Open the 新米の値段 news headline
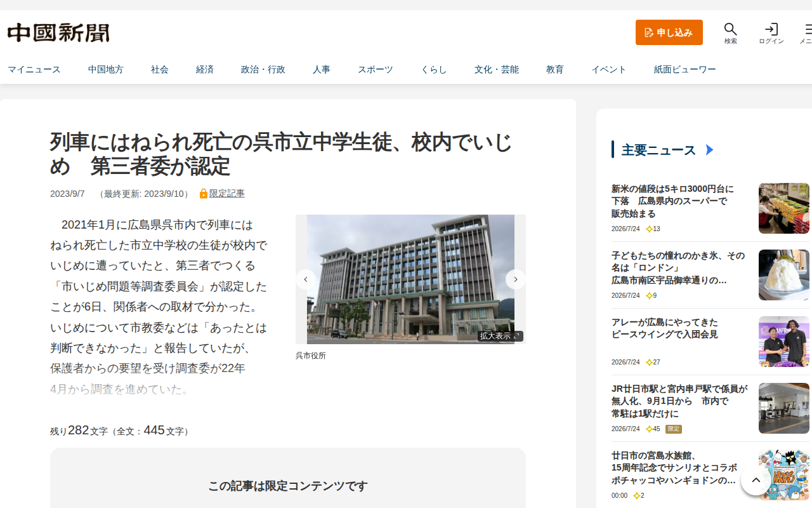 pyautogui.click(x=672, y=201)
